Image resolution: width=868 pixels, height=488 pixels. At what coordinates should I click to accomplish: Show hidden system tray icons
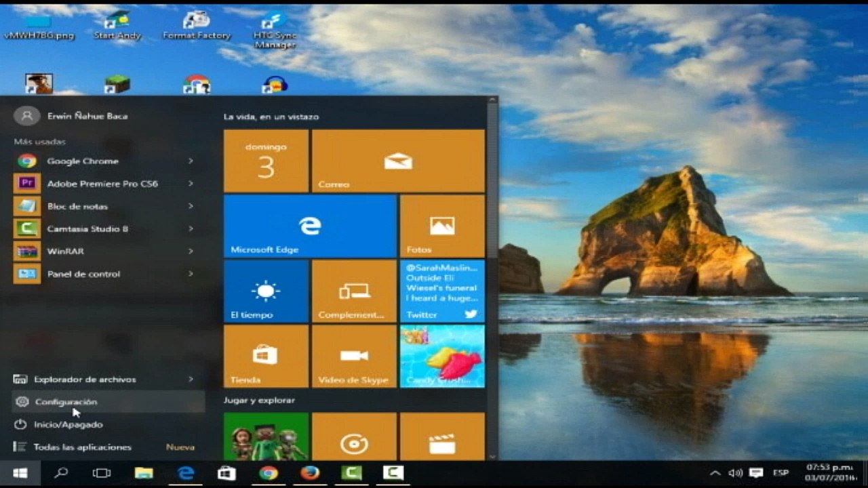click(715, 473)
